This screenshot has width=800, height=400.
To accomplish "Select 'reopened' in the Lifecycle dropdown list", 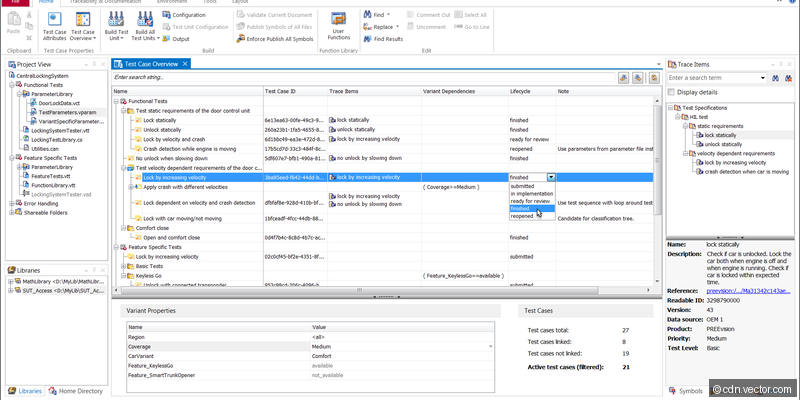I will point(522,216).
